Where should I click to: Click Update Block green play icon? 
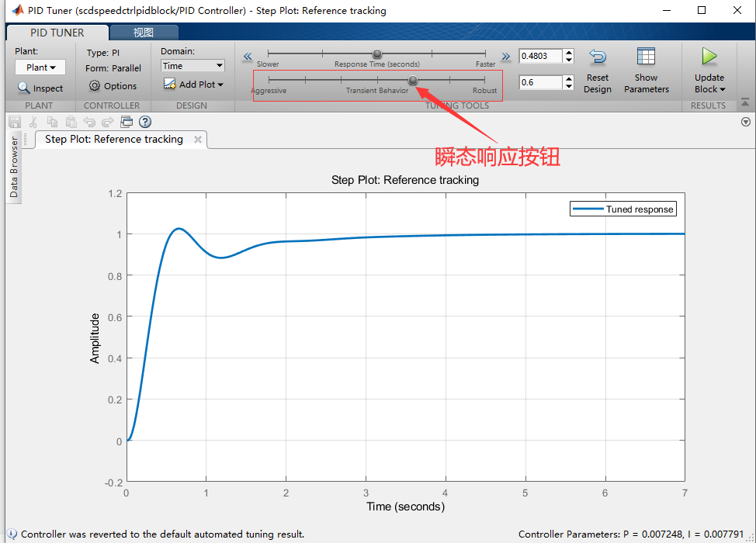click(x=709, y=57)
